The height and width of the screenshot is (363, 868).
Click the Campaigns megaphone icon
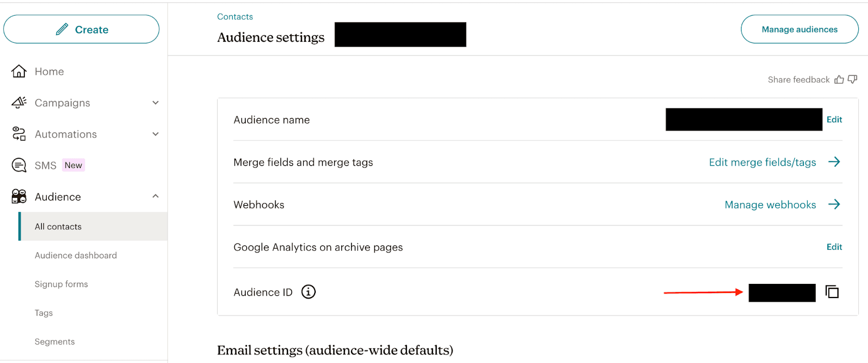[x=19, y=102]
